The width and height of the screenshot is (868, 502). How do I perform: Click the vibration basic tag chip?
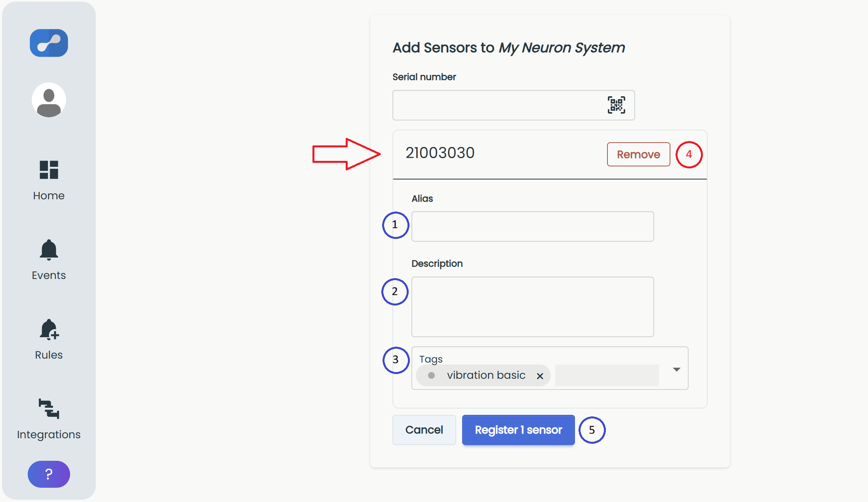tap(483, 375)
